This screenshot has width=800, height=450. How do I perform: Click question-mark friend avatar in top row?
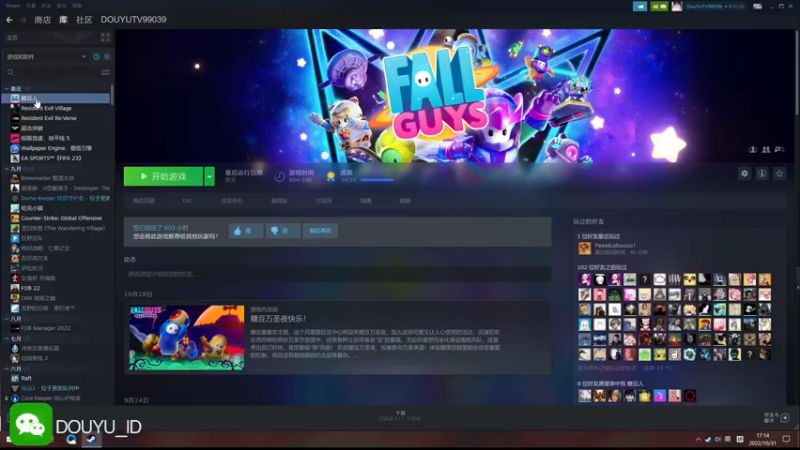point(644,280)
